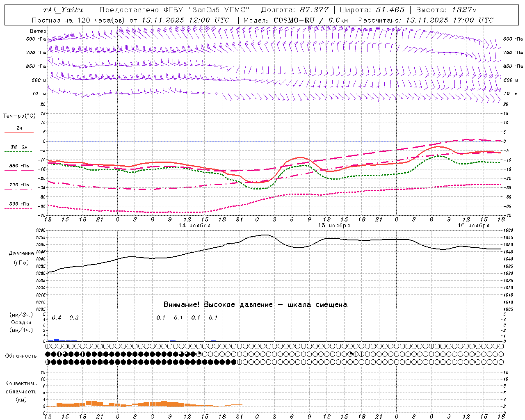525x420 pixels.
Task: Click the (гПа) unit under Давление
Action: click(21, 263)
